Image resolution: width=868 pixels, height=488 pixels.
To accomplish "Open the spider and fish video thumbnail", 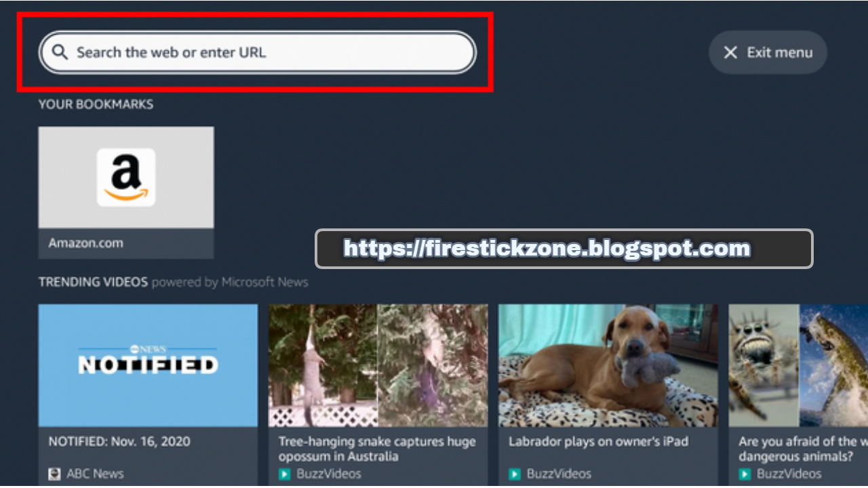I will [798, 365].
